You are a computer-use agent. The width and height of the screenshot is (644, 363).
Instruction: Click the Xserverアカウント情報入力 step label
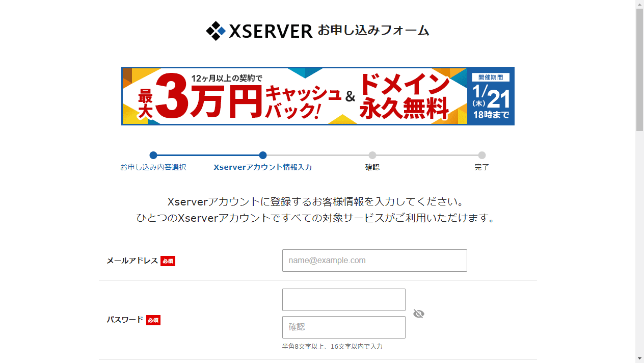[263, 167]
